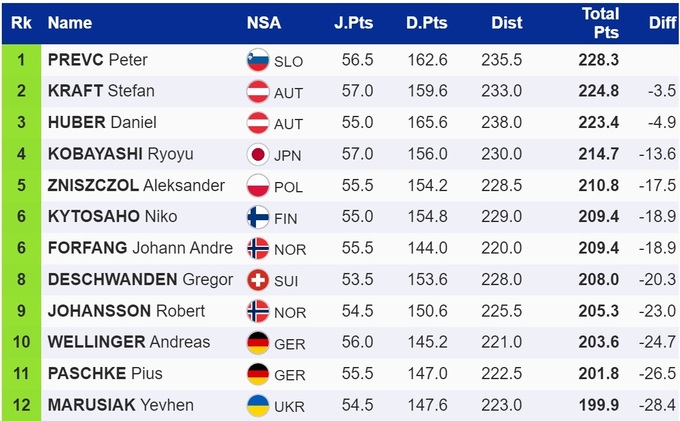Open PREVC Peter's athlete profile
This screenshot has height=421, width=680.
(x=98, y=60)
